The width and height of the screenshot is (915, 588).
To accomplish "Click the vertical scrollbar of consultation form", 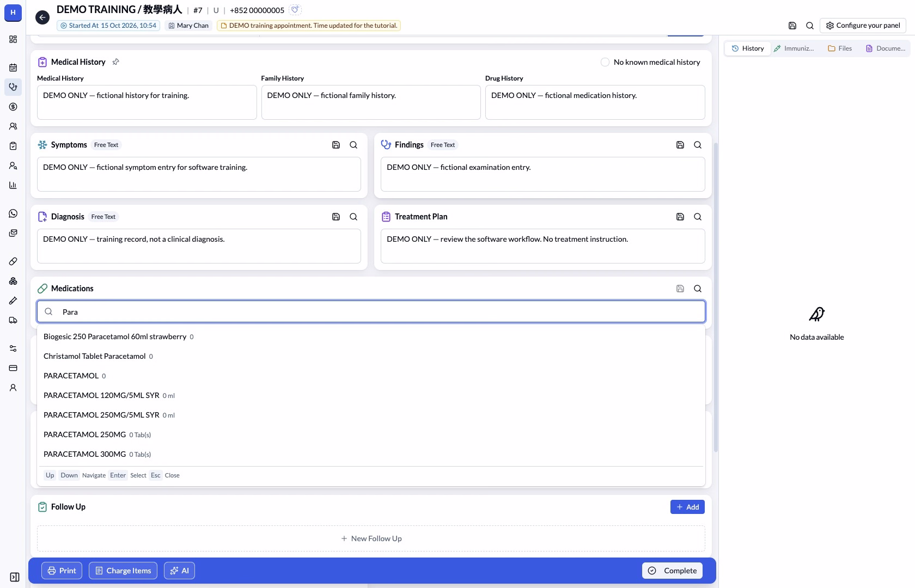I will pyautogui.click(x=716, y=297).
